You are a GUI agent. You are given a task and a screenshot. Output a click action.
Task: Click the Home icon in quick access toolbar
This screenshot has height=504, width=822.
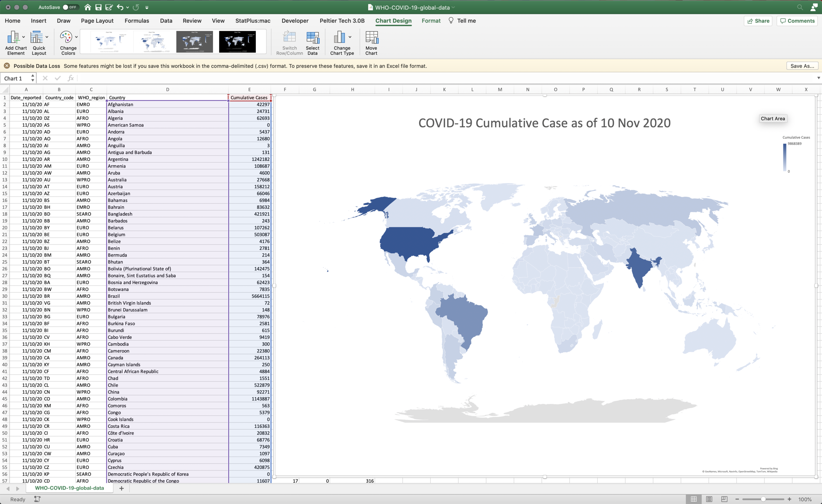87,7
